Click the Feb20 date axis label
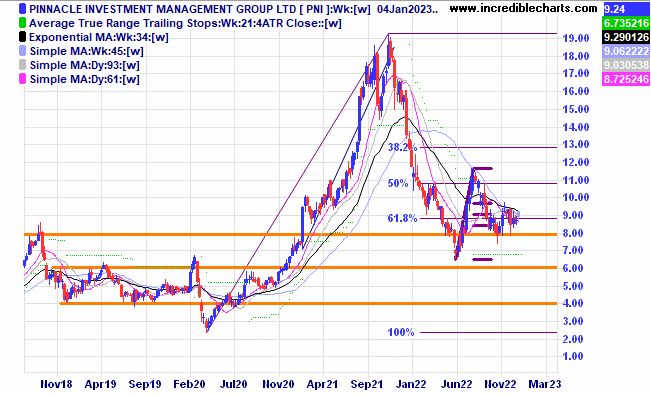The width and height of the screenshot is (651, 395). [x=189, y=384]
